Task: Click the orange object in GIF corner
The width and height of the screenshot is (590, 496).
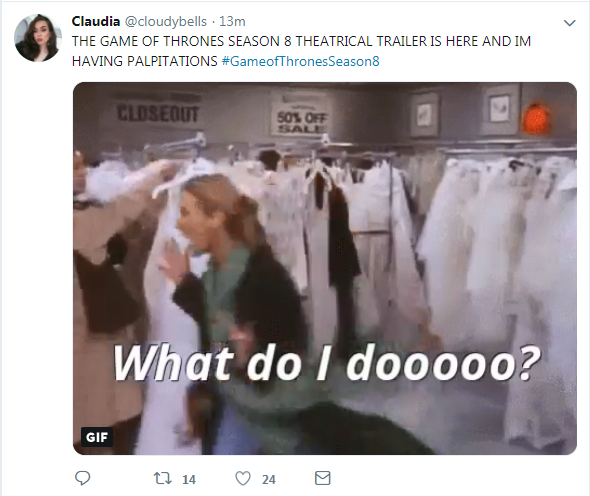Action: [x=535, y=119]
